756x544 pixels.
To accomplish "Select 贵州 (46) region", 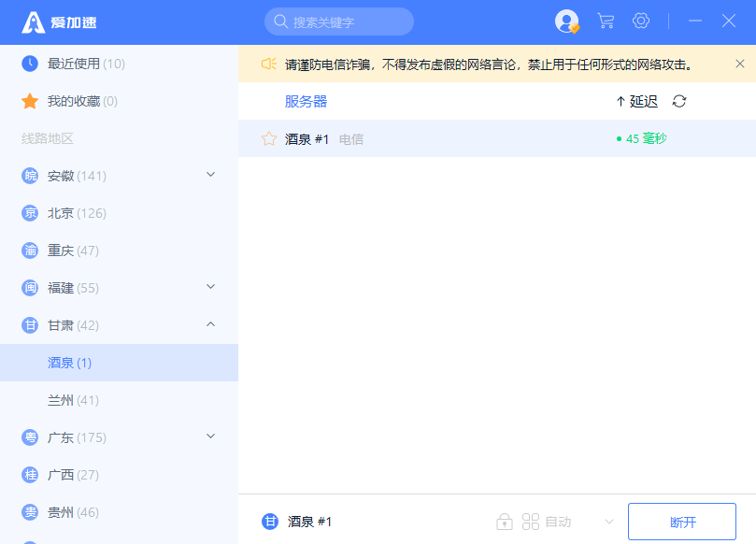I will pos(119,512).
